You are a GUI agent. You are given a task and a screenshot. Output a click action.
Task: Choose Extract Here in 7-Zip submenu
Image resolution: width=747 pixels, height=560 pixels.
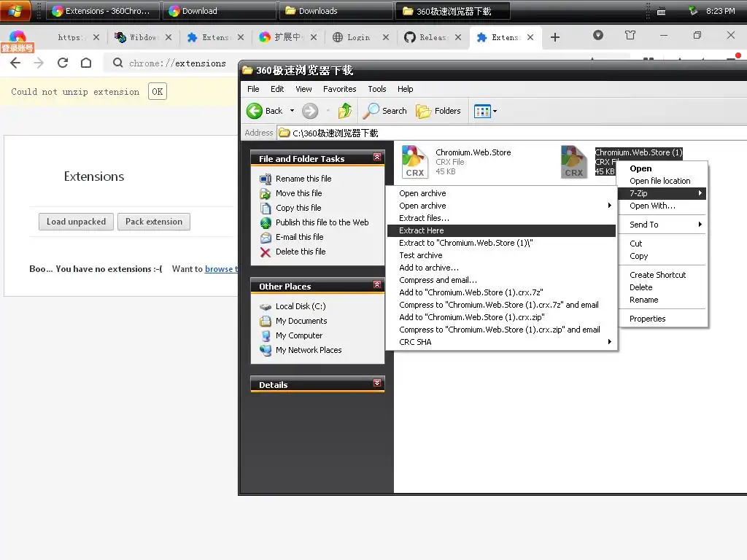click(x=500, y=230)
